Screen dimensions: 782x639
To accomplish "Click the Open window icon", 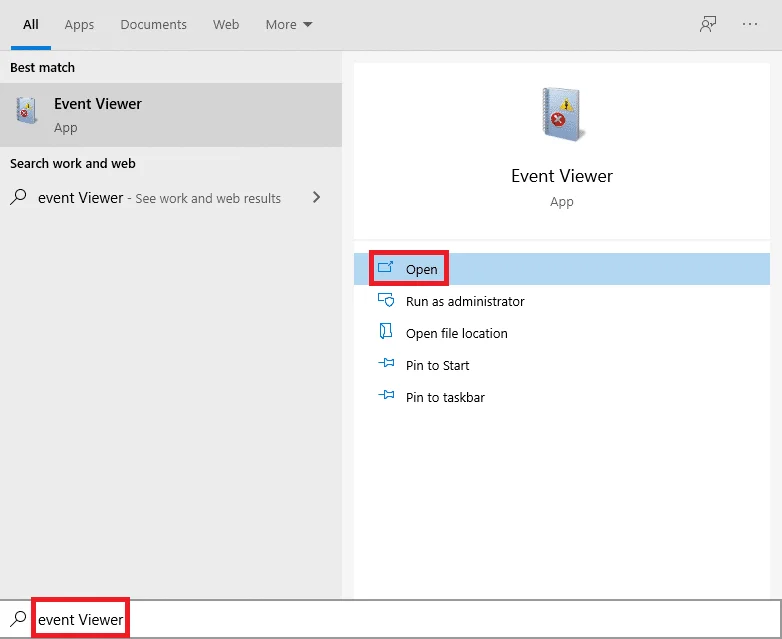I will 386,267.
